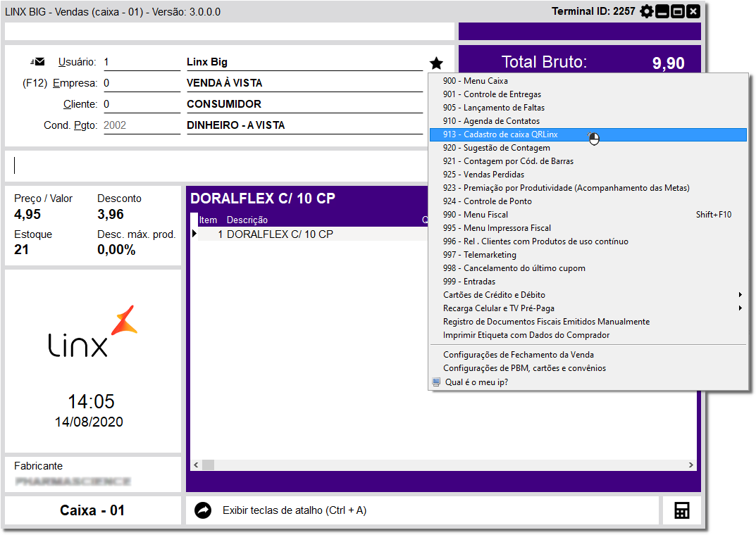Click the date 14/08/2020
This screenshot has width=756, height=535.
[89, 422]
